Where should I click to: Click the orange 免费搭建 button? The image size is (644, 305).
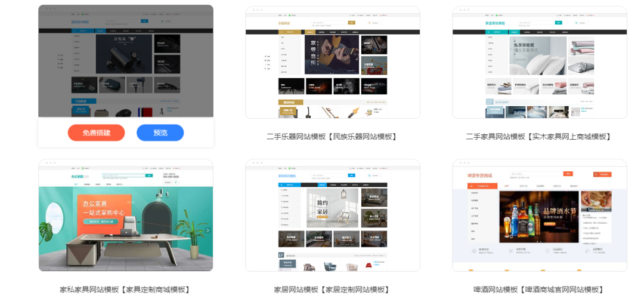(x=96, y=133)
